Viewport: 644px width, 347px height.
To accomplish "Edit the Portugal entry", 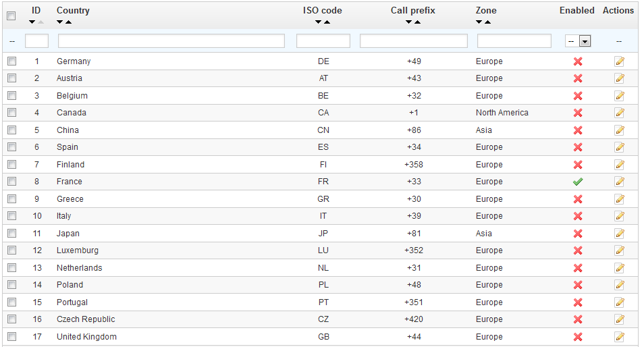I will [x=619, y=303].
